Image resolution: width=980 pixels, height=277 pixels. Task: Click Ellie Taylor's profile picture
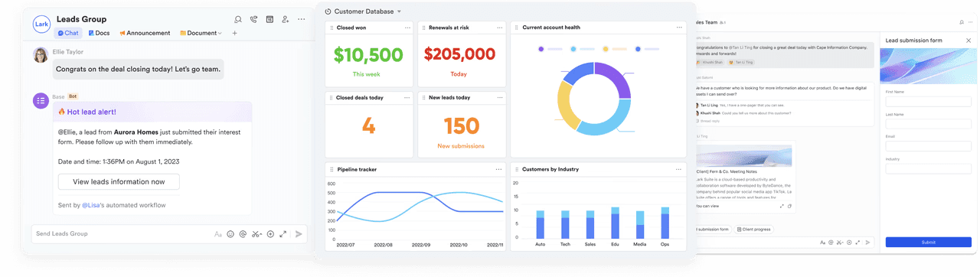tap(41, 55)
